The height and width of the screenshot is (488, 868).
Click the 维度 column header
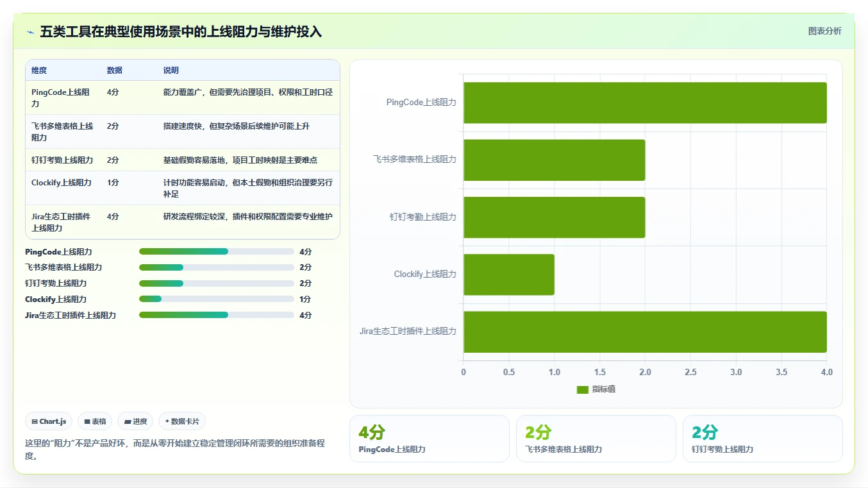(x=39, y=71)
